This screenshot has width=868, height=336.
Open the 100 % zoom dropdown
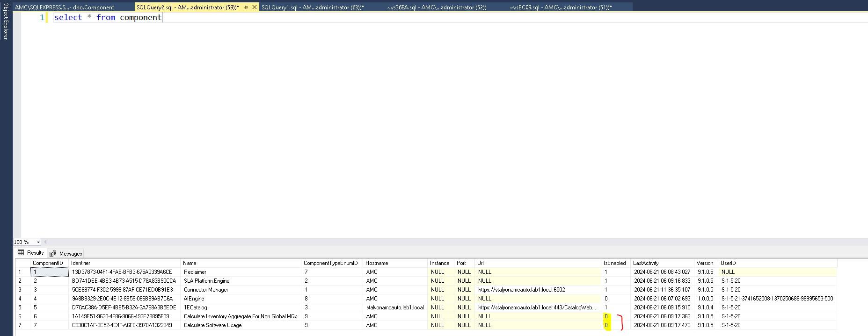[x=38, y=242]
